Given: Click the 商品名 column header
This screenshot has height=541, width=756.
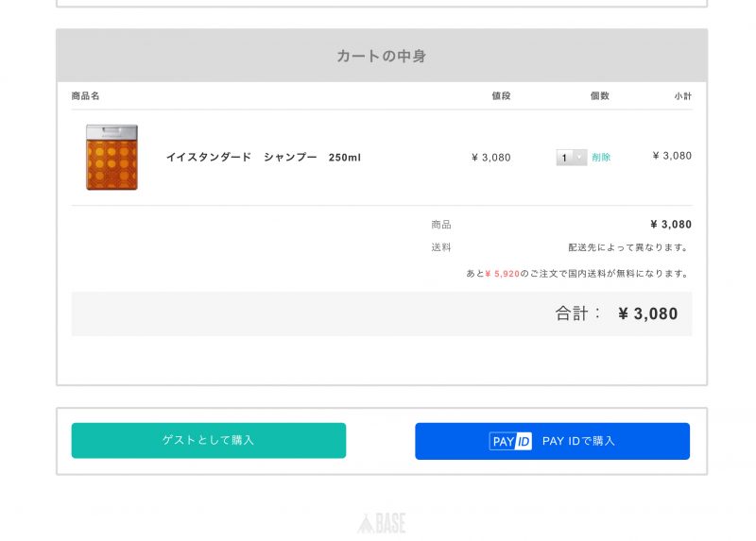Looking at the screenshot, I should click(x=85, y=96).
